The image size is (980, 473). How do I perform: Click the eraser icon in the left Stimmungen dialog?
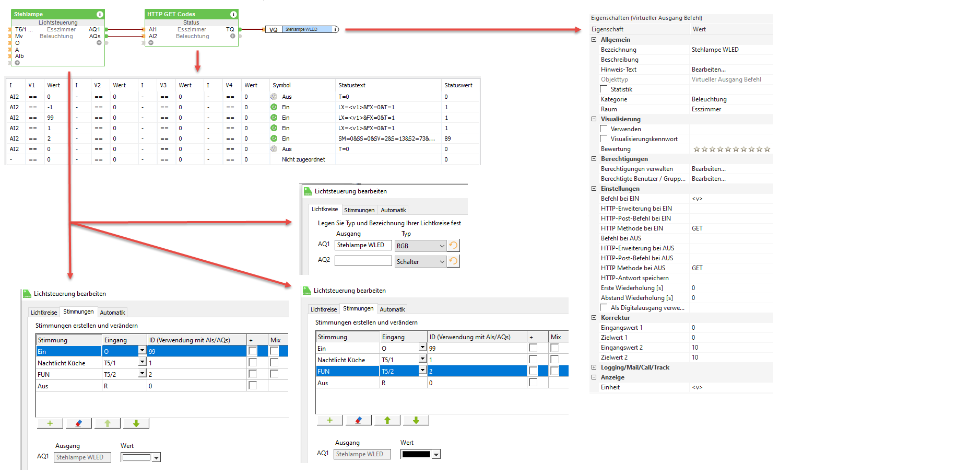(x=79, y=423)
